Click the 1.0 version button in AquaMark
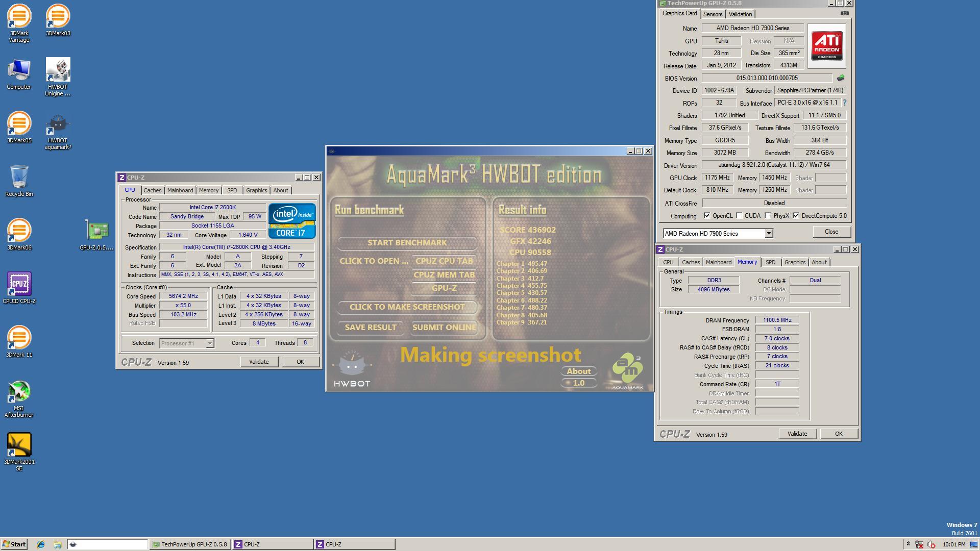Viewport: 980px width, 551px height. coord(578,383)
